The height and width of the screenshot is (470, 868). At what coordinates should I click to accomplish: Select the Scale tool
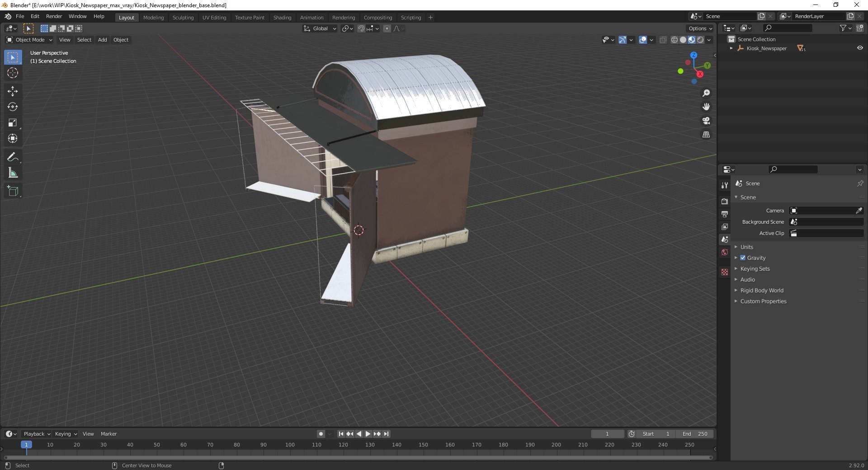coord(13,123)
